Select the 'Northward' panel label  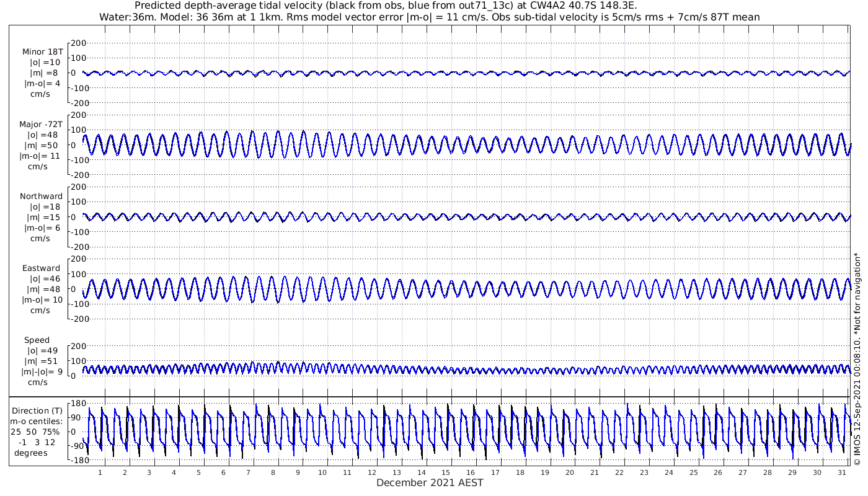(x=41, y=197)
